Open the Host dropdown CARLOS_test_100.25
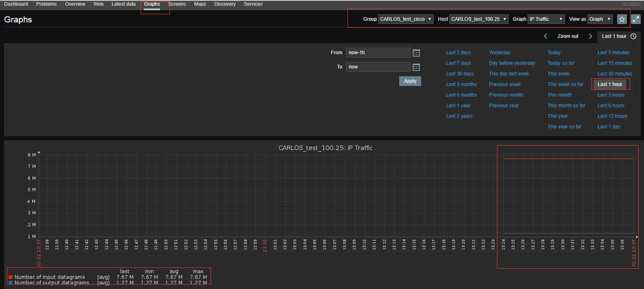This screenshot has width=644, height=289. 479,19
